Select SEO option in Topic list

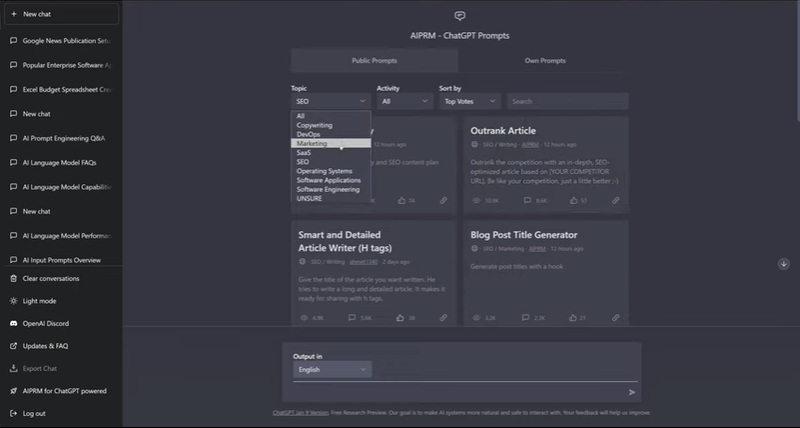coord(331,162)
